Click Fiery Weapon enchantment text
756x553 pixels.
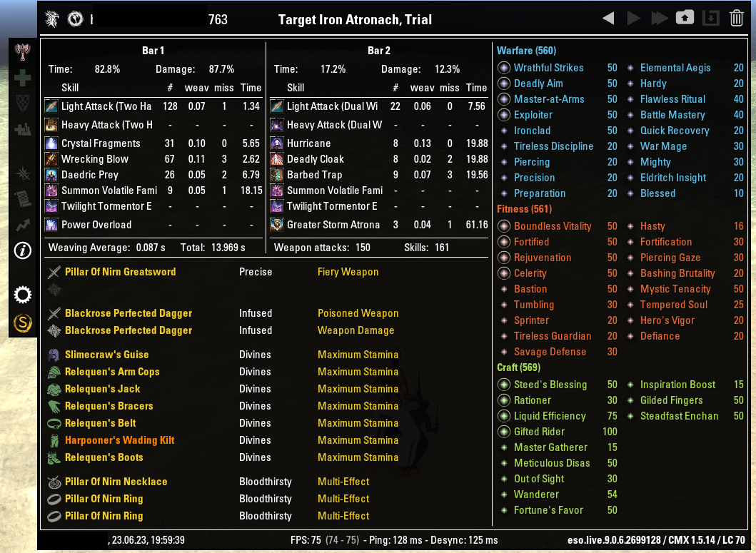pyautogui.click(x=348, y=272)
